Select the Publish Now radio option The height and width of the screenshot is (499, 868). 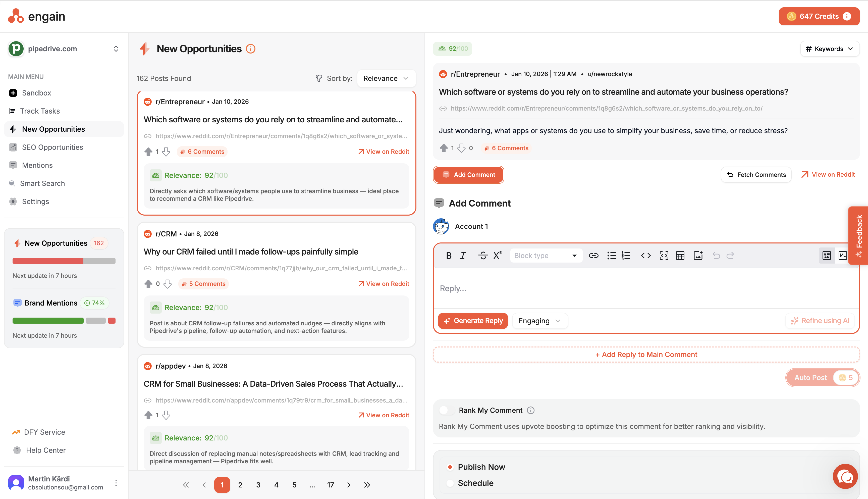450,467
